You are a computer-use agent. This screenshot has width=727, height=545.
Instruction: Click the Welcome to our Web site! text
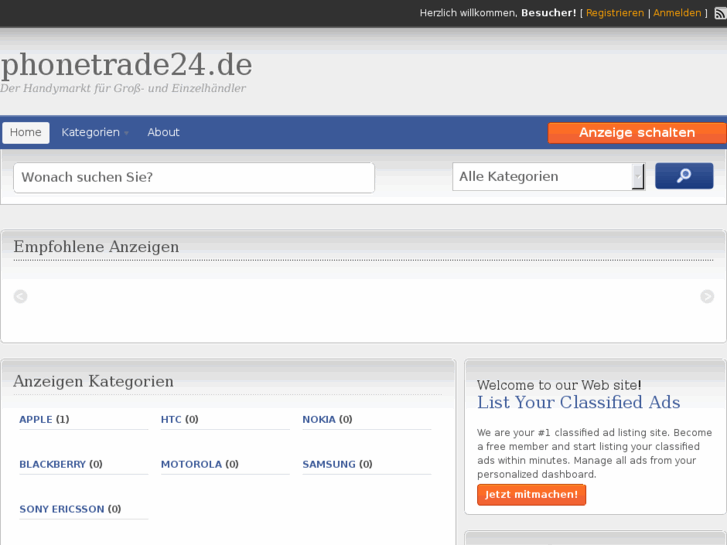point(559,385)
